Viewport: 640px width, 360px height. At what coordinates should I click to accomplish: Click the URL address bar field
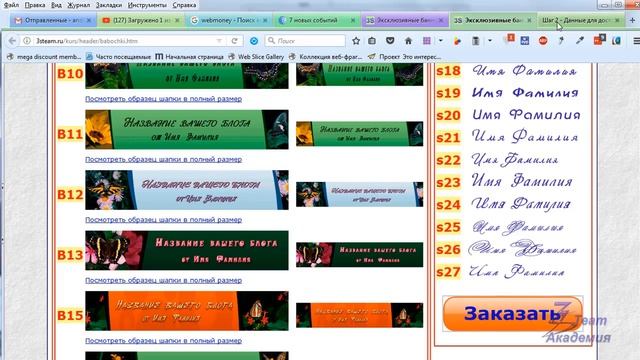122,41
